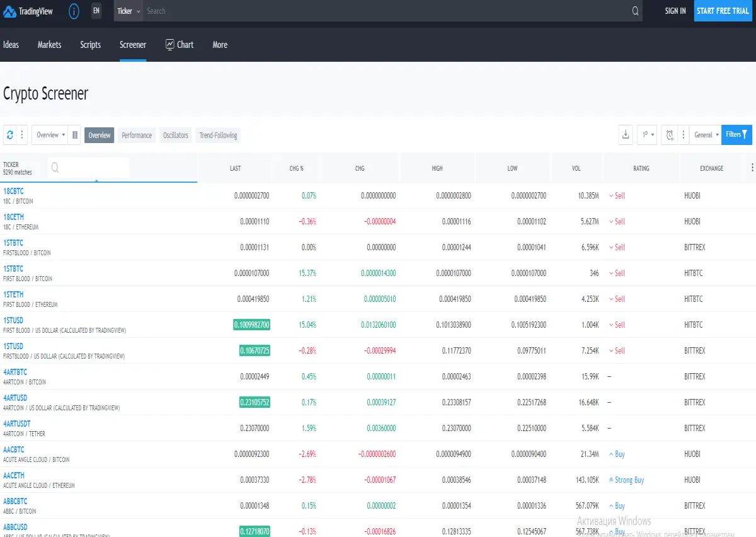
Task: Open the More menu
Action: 220,45
